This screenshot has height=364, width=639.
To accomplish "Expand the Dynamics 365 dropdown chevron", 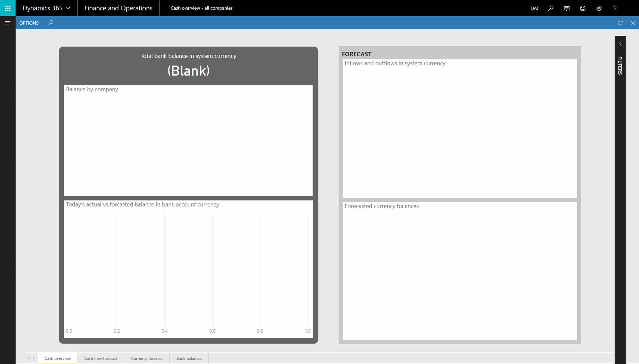I will point(68,8).
